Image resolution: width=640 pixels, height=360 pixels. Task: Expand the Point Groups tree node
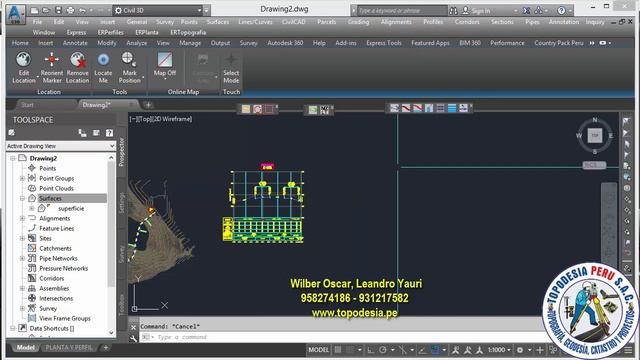coord(22,178)
